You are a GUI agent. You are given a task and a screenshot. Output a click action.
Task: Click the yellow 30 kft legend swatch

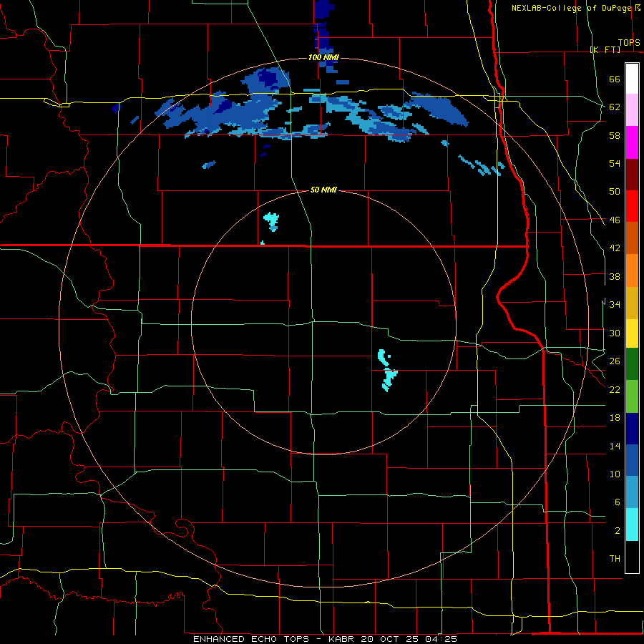(x=632, y=333)
